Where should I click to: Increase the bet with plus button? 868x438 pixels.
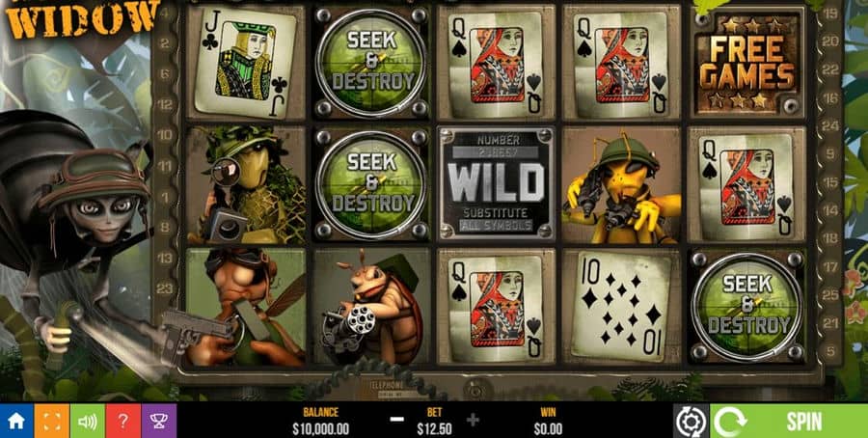(x=473, y=420)
